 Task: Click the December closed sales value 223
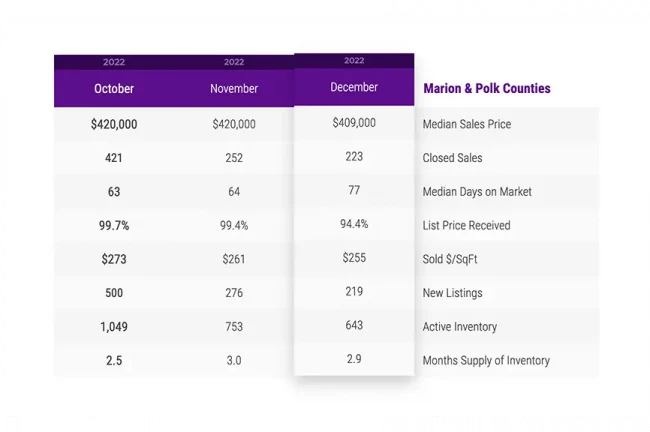354,157
